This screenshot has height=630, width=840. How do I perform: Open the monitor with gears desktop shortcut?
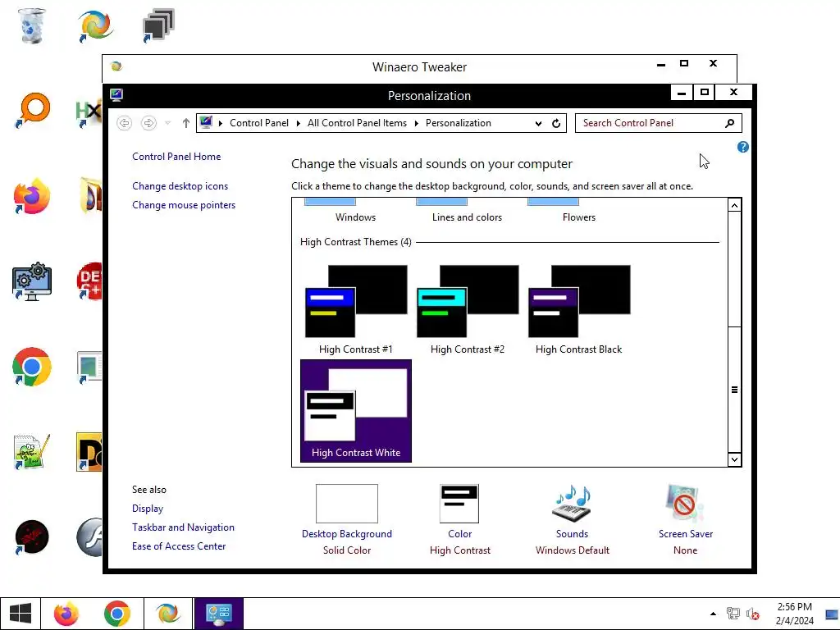pyautogui.click(x=32, y=282)
